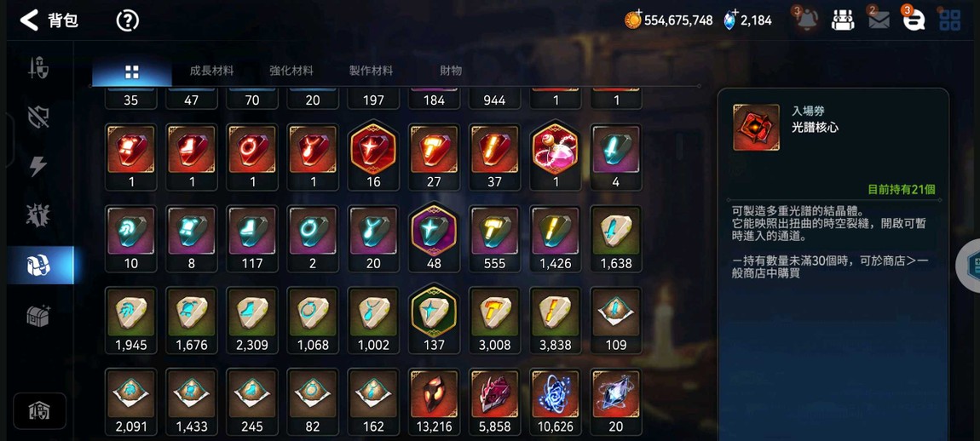
Task: Select the treasure chest sidebar category
Action: pyautogui.click(x=38, y=316)
